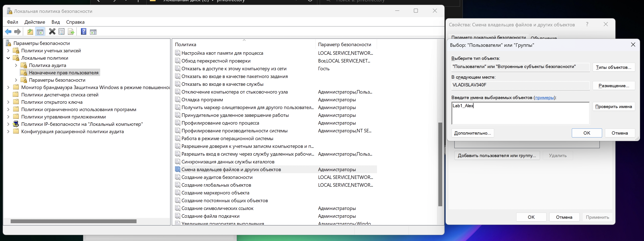Click the object names input field

pos(520,113)
